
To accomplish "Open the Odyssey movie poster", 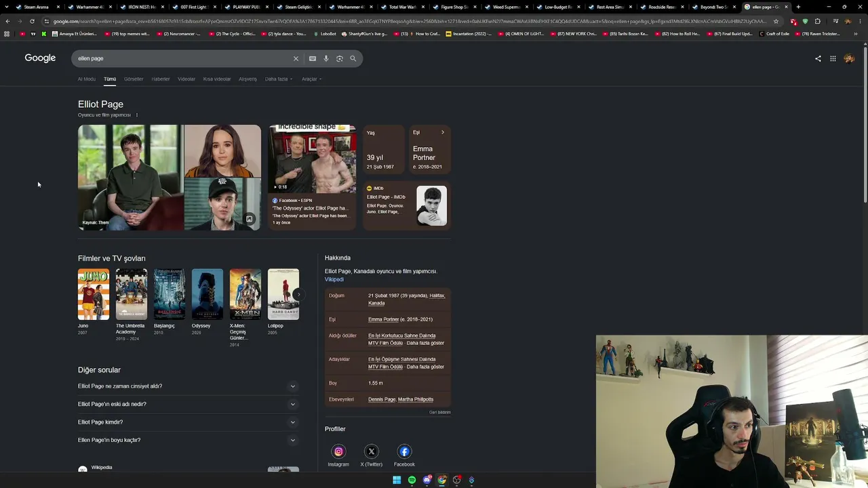I will [x=208, y=294].
